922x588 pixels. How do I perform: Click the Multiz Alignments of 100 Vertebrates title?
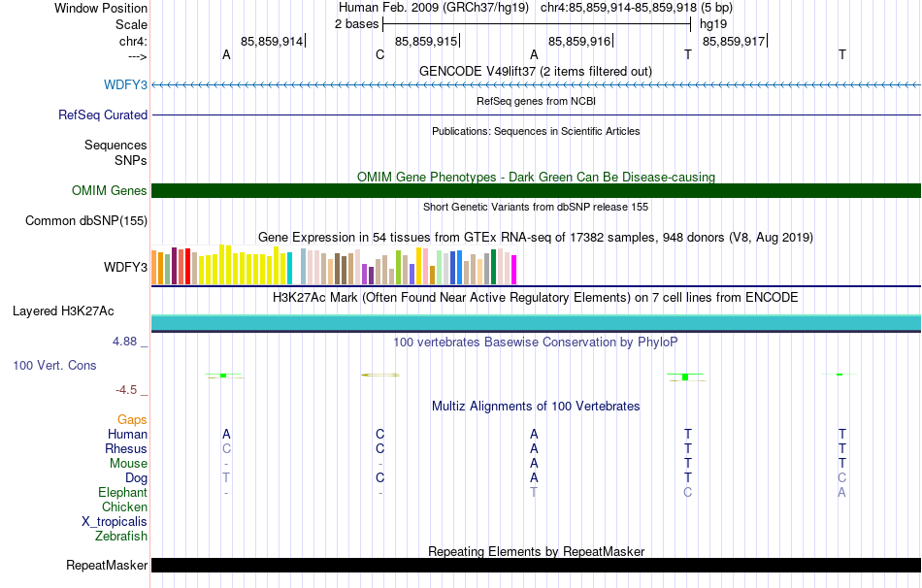pos(536,406)
